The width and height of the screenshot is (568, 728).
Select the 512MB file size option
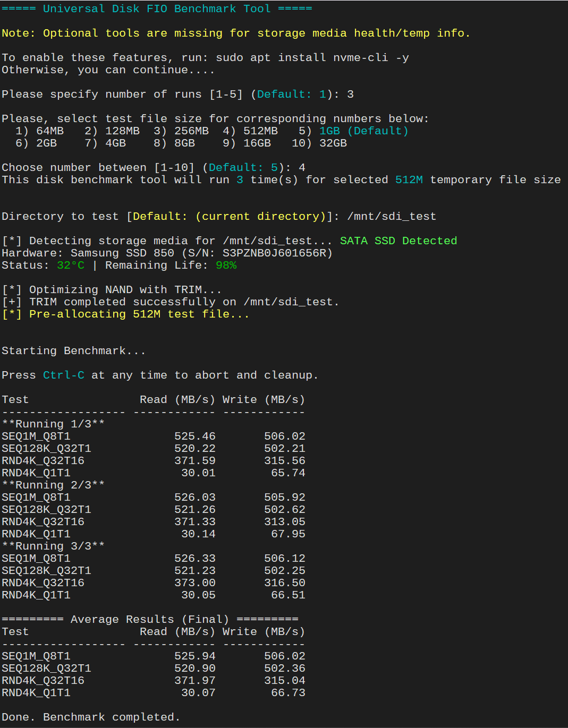point(260,131)
